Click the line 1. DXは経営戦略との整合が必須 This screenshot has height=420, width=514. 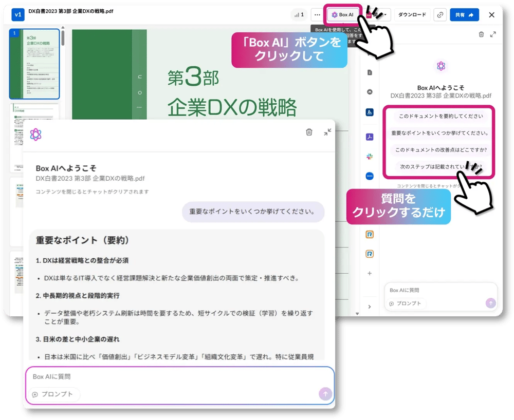pos(82,261)
